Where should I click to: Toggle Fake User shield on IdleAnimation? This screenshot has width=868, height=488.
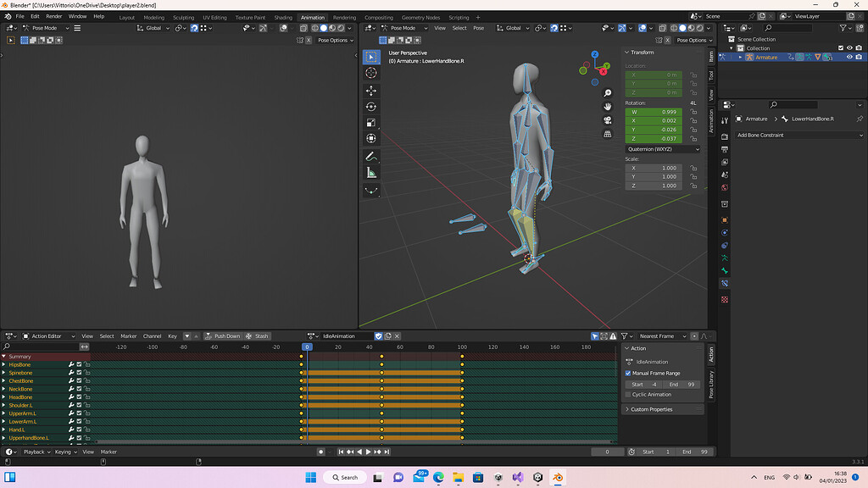point(378,336)
